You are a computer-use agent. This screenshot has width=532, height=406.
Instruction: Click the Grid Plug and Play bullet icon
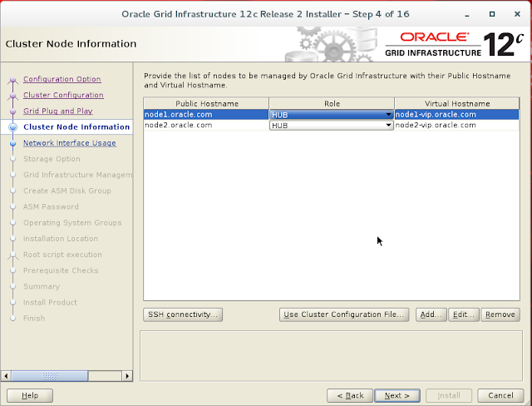coord(13,111)
